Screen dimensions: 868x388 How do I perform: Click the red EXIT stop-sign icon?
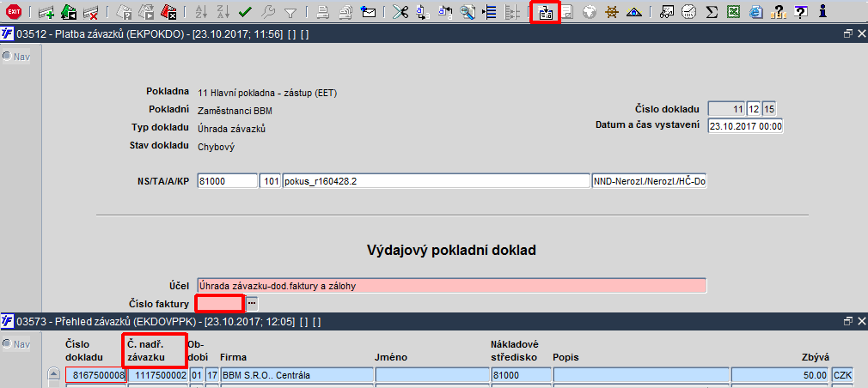(x=13, y=12)
